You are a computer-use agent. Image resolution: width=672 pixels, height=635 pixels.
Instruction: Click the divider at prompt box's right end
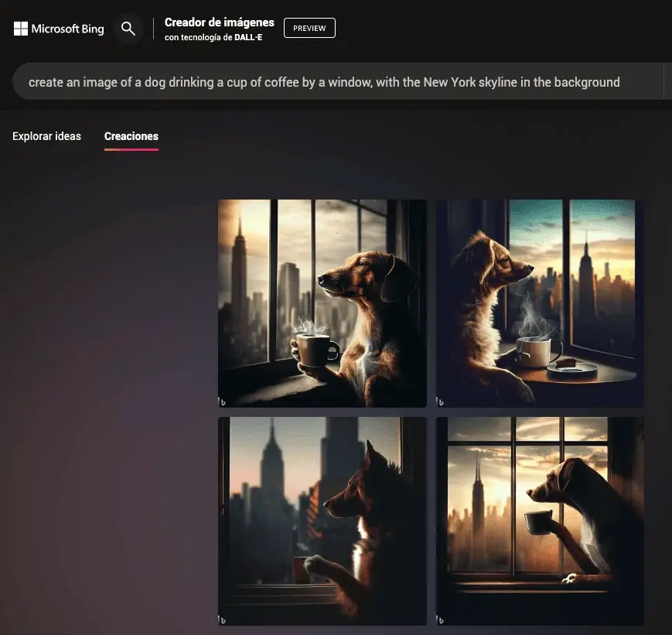click(663, 82)
